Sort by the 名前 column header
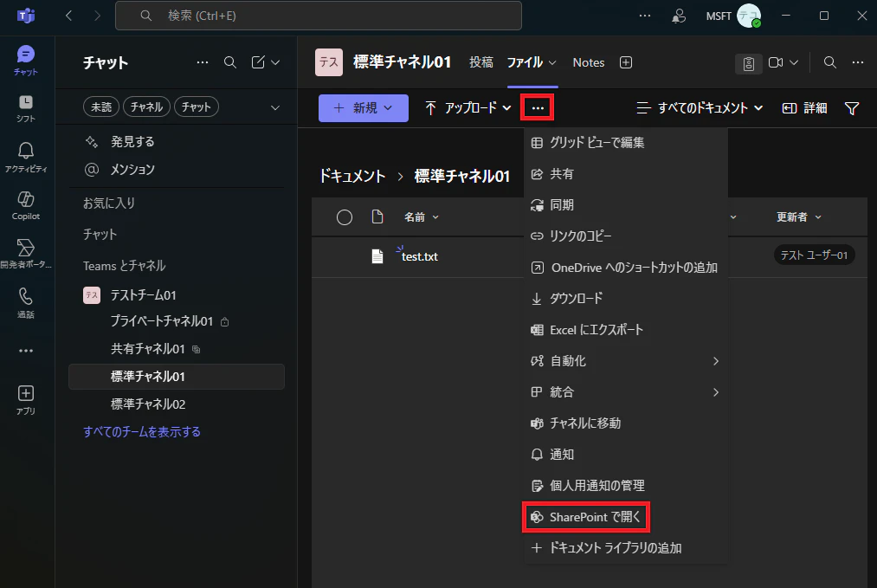 coord(421,217)
